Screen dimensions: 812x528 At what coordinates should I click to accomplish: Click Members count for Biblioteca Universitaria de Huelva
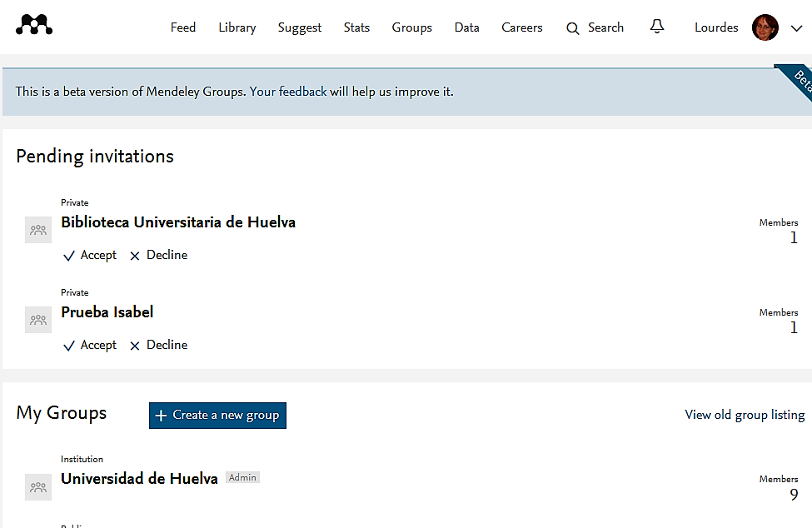(x=794, y=237)
